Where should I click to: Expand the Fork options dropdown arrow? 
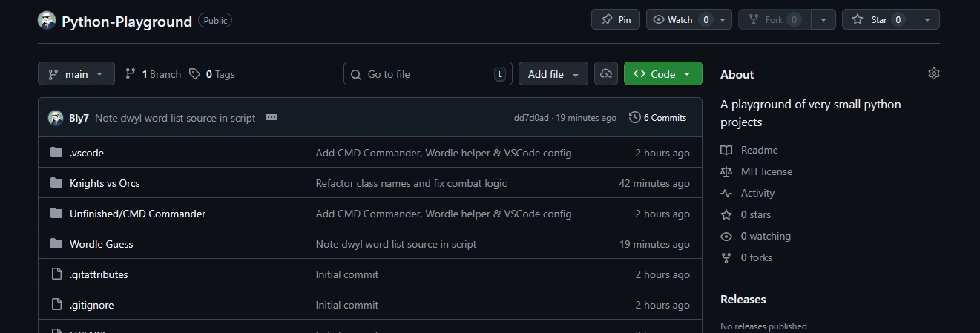[823, 19]
